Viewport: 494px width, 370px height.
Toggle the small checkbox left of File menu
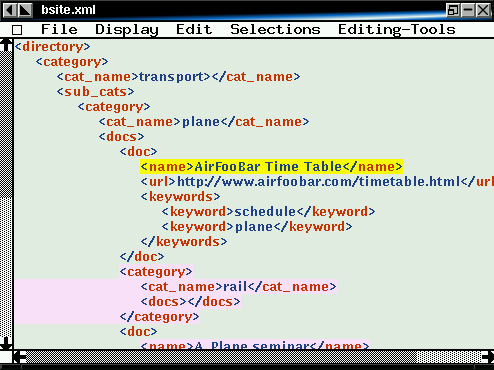pos(17,30)
